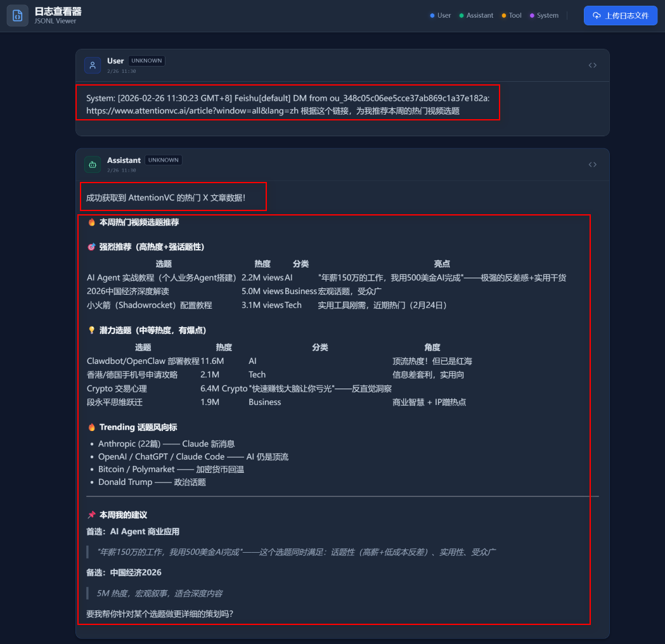
Task: Click the 'OpenAI / ChatGPT / Claude Code' bullet
Action: coord(193,456)
